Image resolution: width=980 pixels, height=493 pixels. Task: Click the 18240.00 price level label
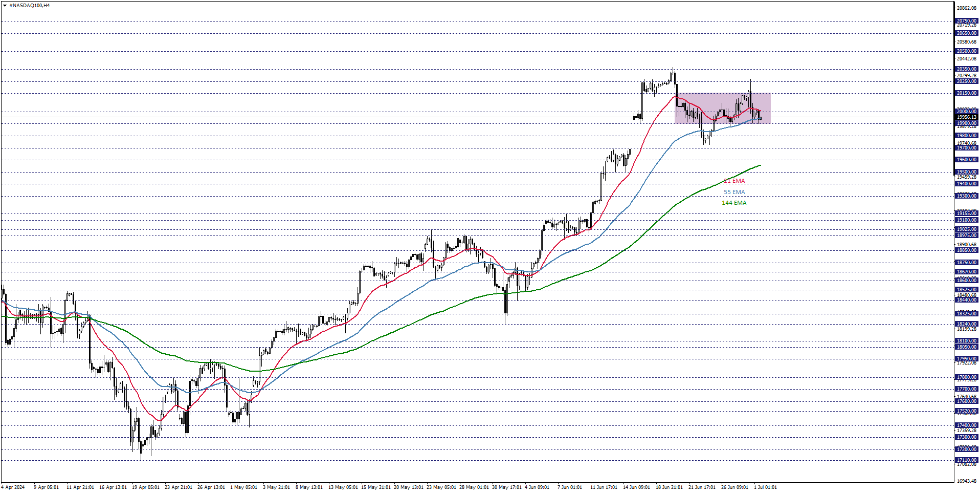(x=967, y=324)
